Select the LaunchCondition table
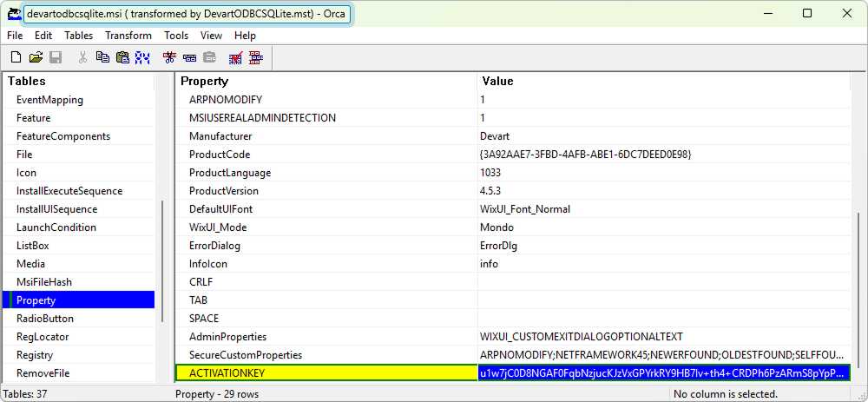The height and width of the screenshot is (402, 868). [x=56, y=227]
